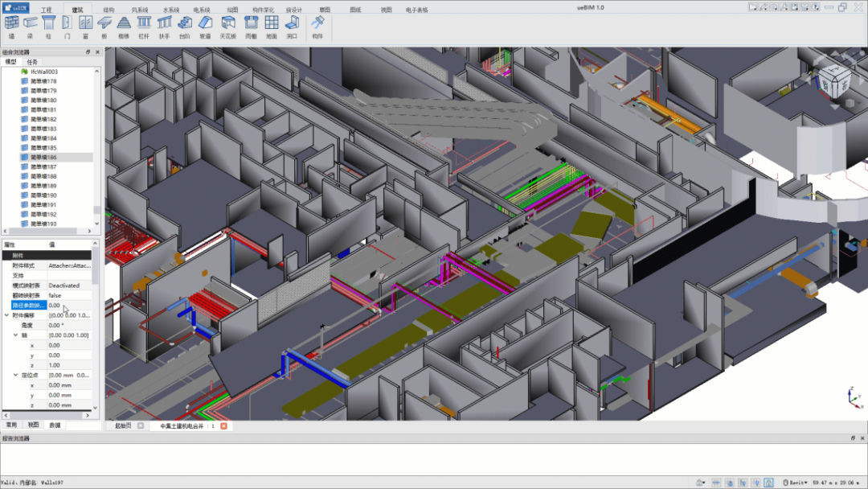Open the 结构 ribbon tab
This screenshot has height=489, width=868.
108,10
